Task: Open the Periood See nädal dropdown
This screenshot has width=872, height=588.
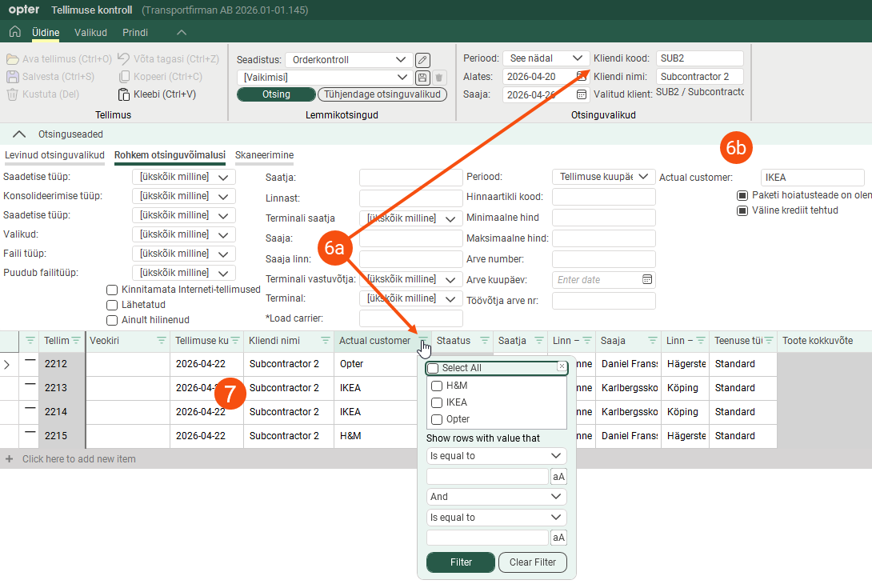Action: point(546,58)
